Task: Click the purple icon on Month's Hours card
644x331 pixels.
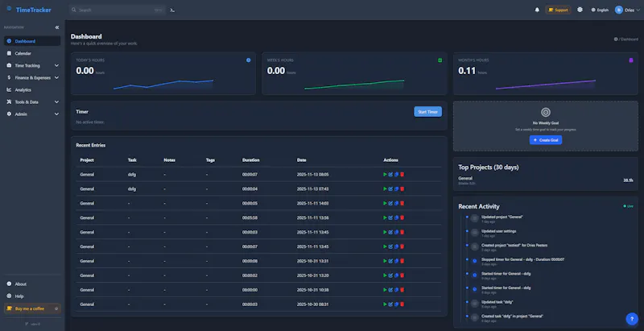Action: point(631,60)
